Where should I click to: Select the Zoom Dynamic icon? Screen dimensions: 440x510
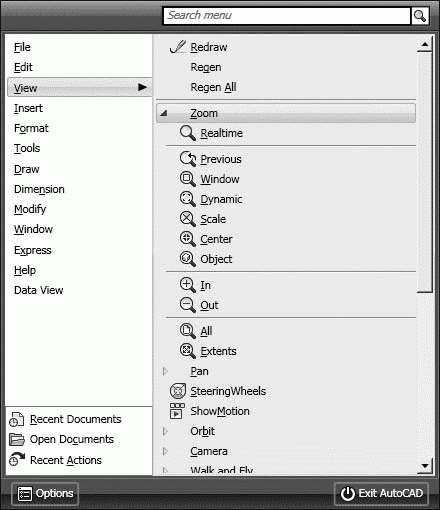[188, 199]
